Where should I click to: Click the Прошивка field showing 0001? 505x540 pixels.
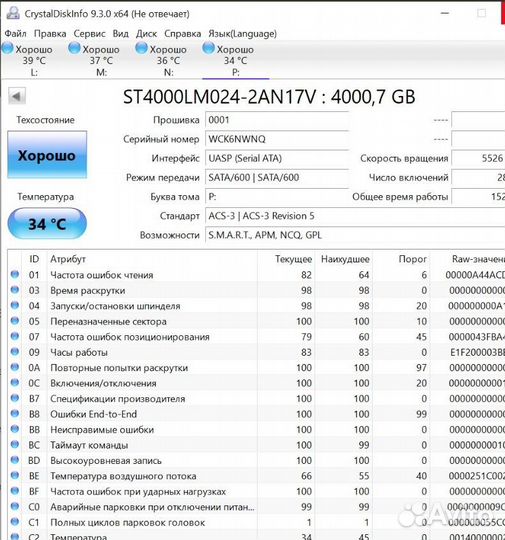click(277, 120)
